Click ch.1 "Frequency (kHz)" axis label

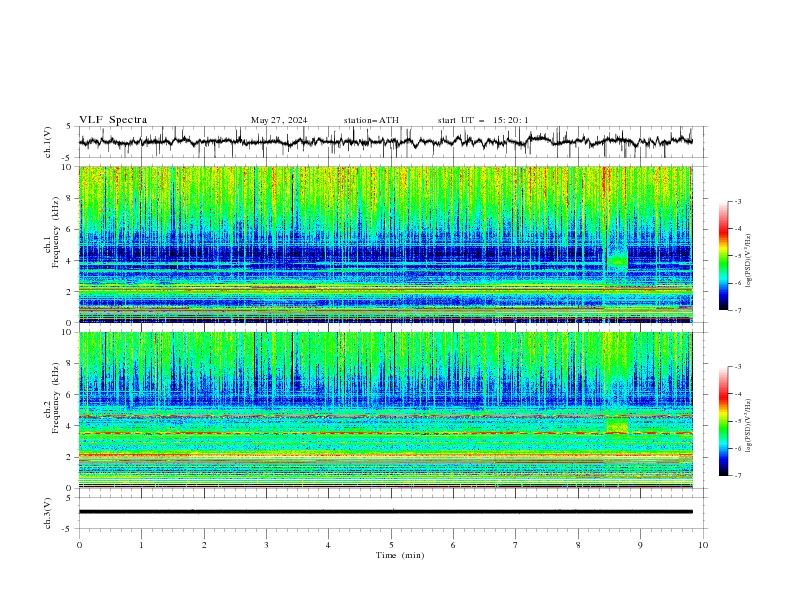pos(56,233)
